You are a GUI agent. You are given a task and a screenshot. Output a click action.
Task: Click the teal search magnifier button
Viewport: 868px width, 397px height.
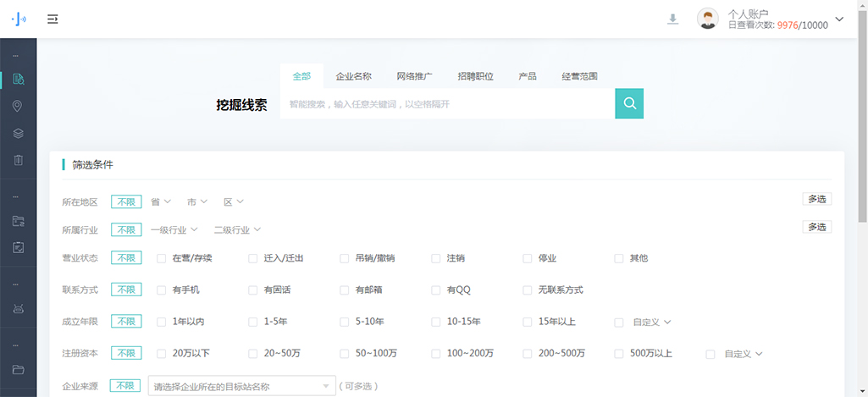629,103
